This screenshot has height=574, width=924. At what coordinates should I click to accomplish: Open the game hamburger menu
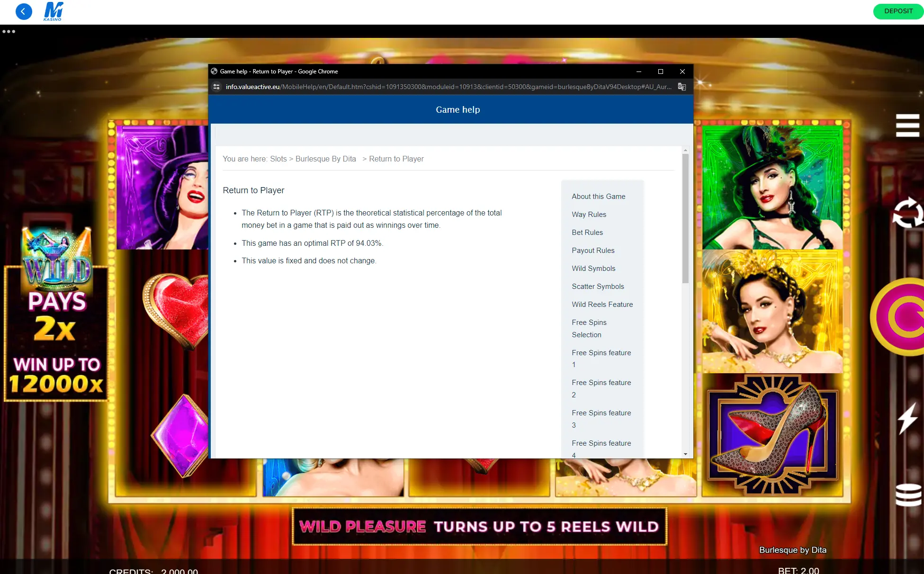907,126
